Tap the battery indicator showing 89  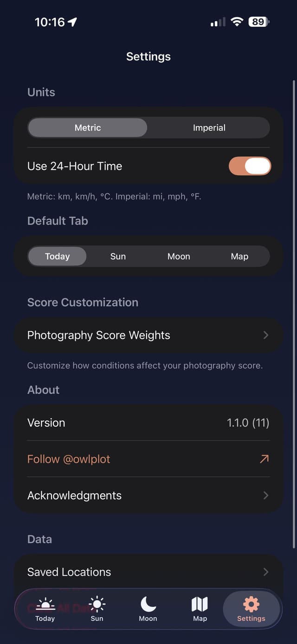point(258,21)
